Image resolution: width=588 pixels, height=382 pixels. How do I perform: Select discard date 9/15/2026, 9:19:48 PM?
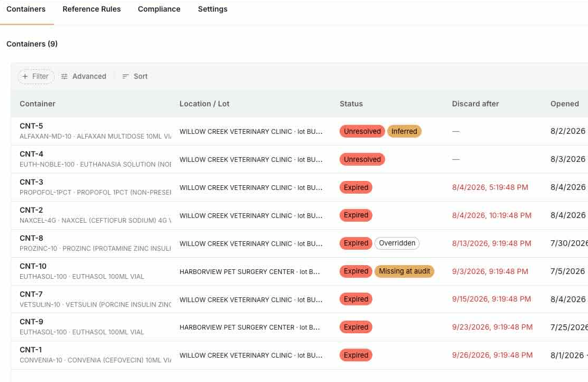tap(492, 299)
